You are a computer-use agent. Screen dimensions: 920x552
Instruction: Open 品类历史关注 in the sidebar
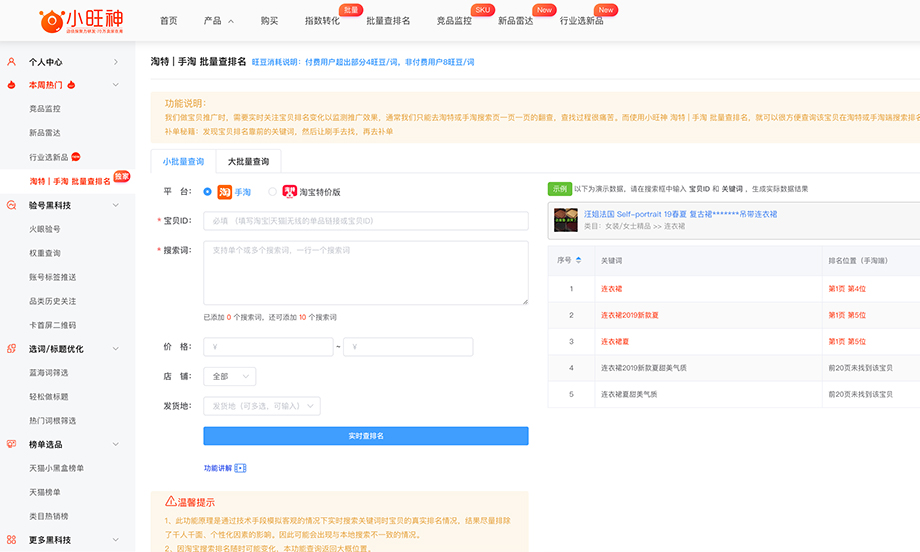point(53,301)
